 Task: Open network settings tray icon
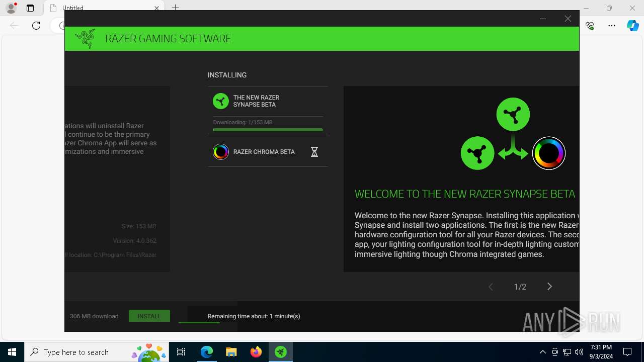[x=567, y=352]
